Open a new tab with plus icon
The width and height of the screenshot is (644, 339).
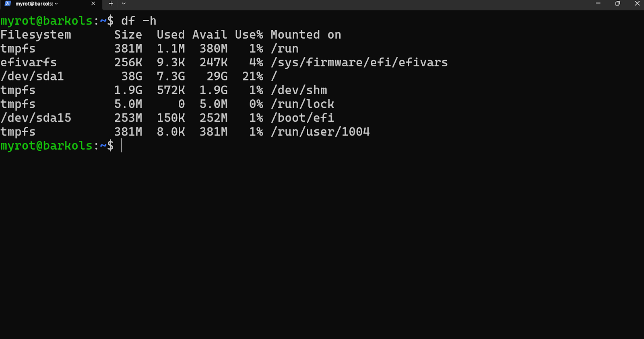(x=111, y=4)
